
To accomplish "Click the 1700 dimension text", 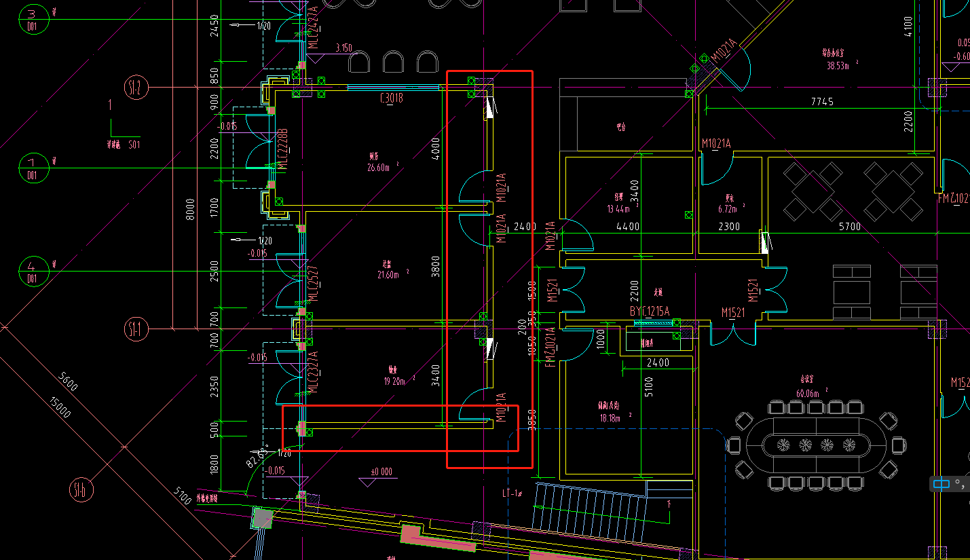I will [x=215, y=207].
